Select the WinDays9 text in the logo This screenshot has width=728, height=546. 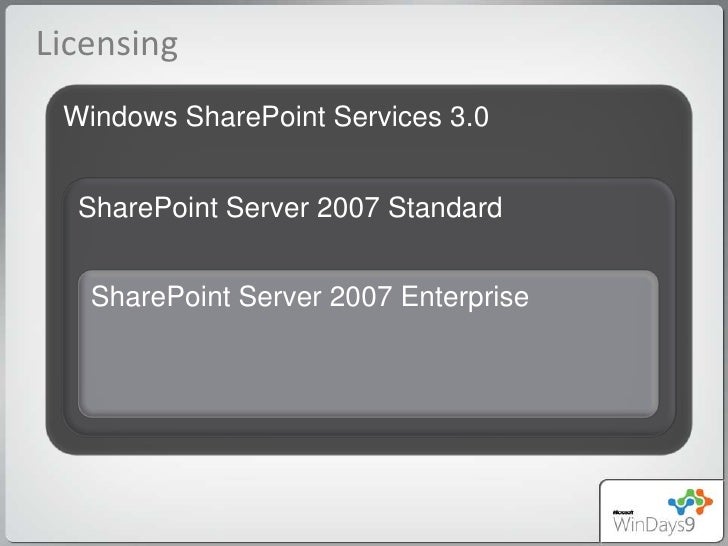pos(654,525)
